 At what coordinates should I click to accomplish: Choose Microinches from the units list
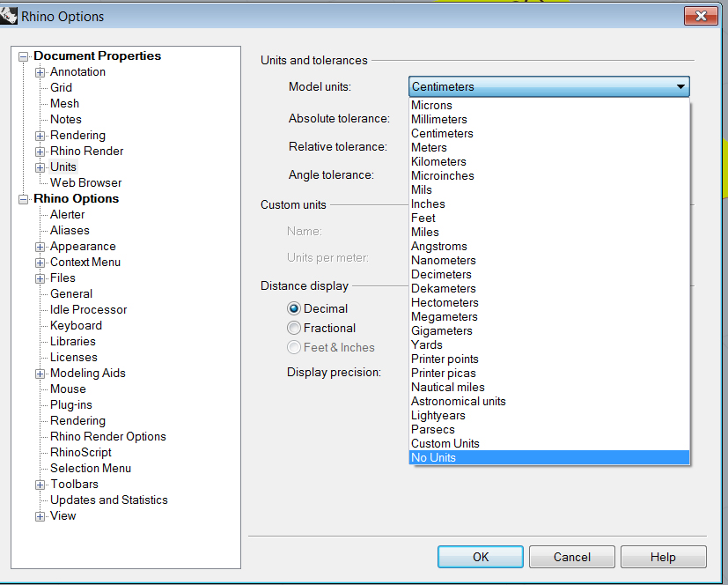pyautogui.click(x=548, y=175)
